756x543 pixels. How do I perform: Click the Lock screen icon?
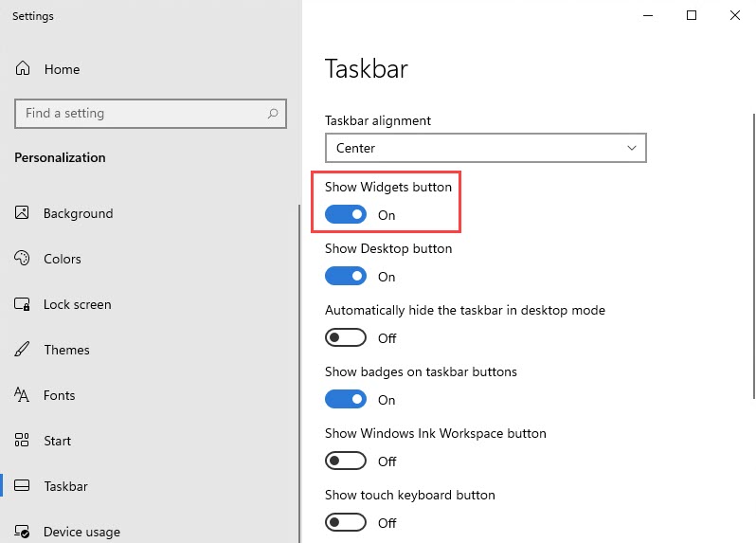pos(22,304)
